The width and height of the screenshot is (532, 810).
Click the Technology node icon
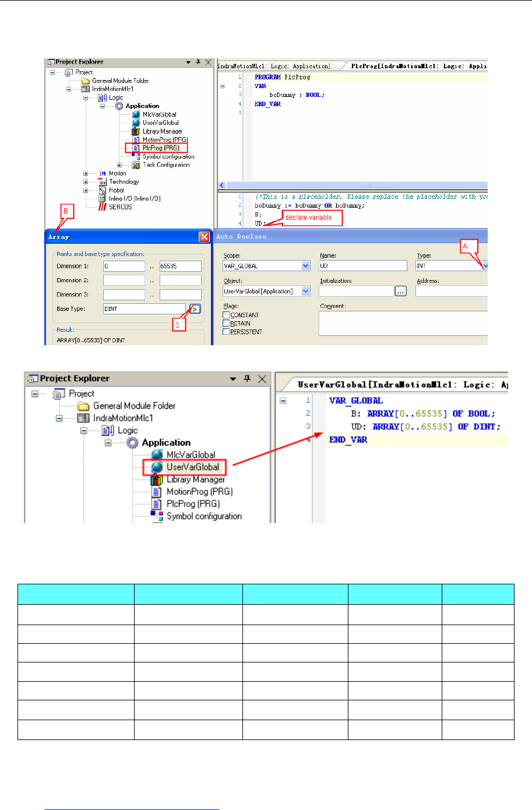[x=102, y=182]
